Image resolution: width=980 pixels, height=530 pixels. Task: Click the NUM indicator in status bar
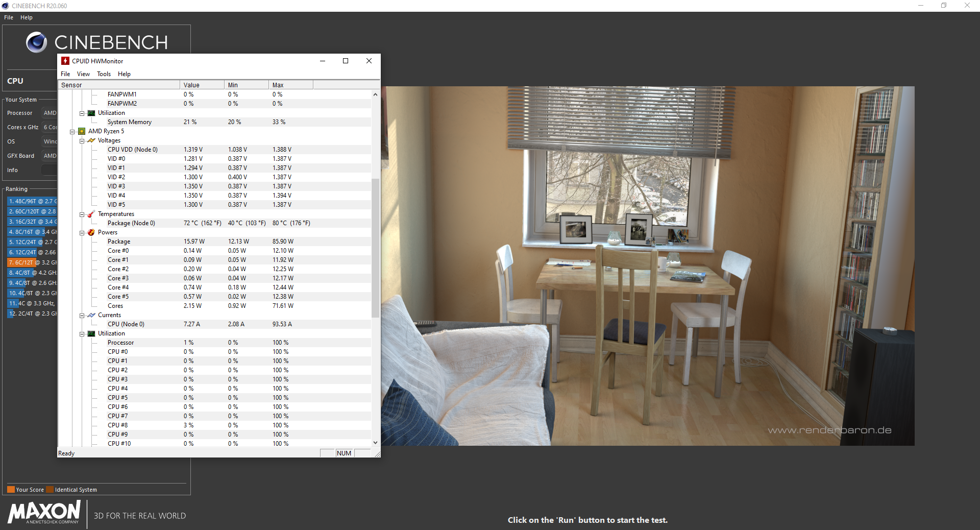pyautogui.click(x=344, y=453)
